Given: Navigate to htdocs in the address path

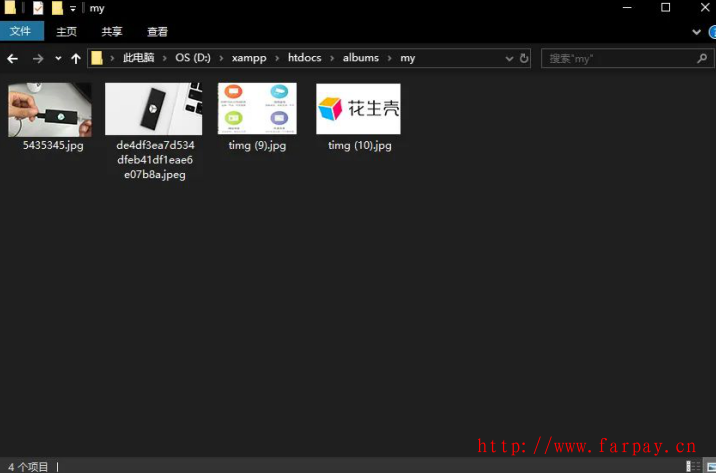Looking at the screenshot, I should point(304,58).
